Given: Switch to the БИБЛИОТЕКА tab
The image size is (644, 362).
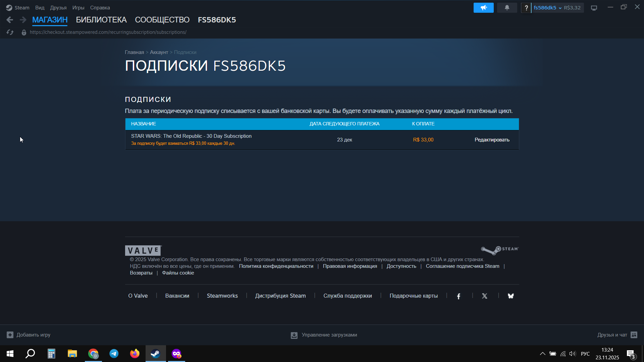Looking at the screenshot, I should [x=101, y=20].
